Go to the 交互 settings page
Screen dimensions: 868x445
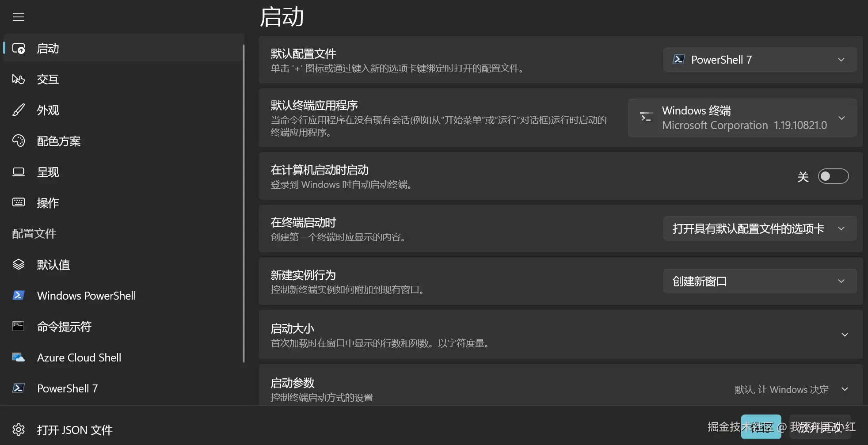[x=123, y=79]
